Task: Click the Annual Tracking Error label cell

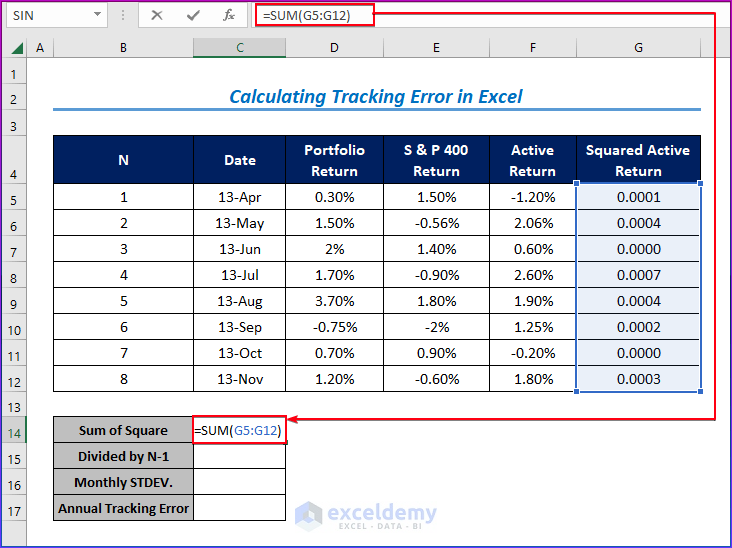Action: [123, 508]
